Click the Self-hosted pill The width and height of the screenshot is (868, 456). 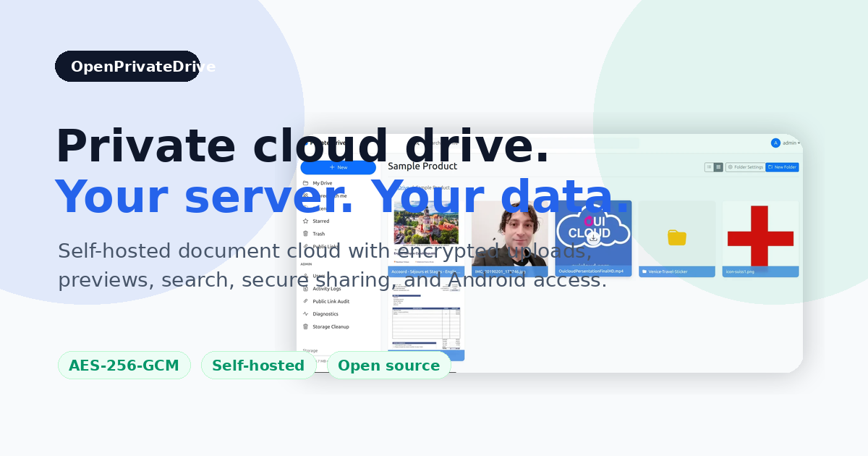[x=258, y=366]
